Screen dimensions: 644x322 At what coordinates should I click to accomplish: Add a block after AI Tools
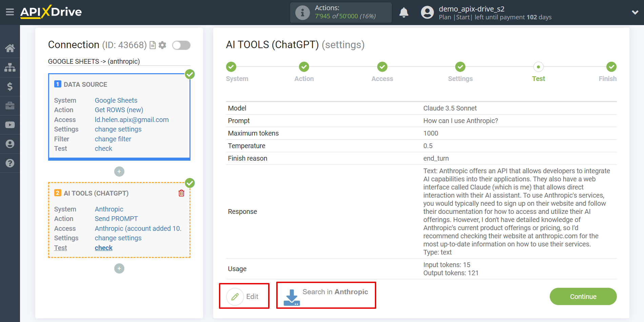[x=119, y=268]
